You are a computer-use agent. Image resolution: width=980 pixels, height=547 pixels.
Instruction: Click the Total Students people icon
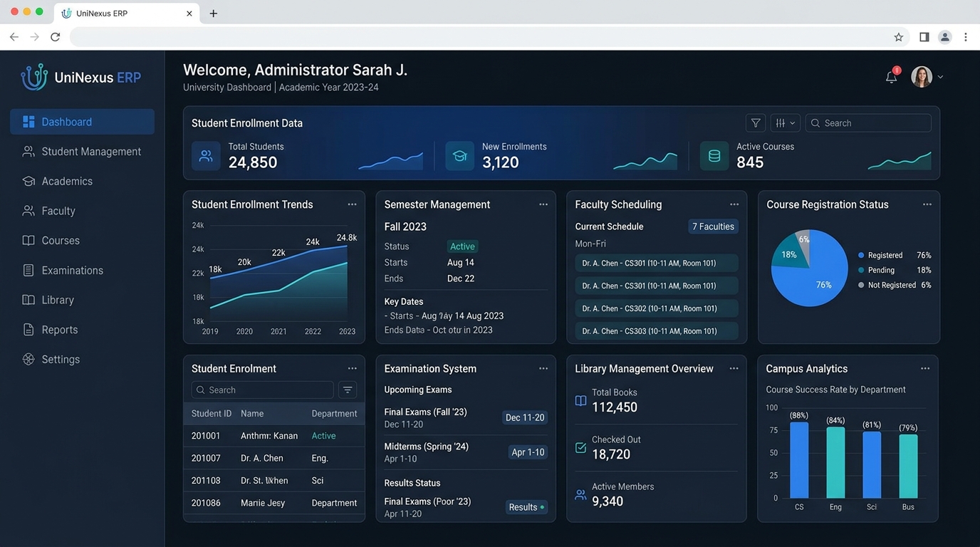click(x=206, y=156)
